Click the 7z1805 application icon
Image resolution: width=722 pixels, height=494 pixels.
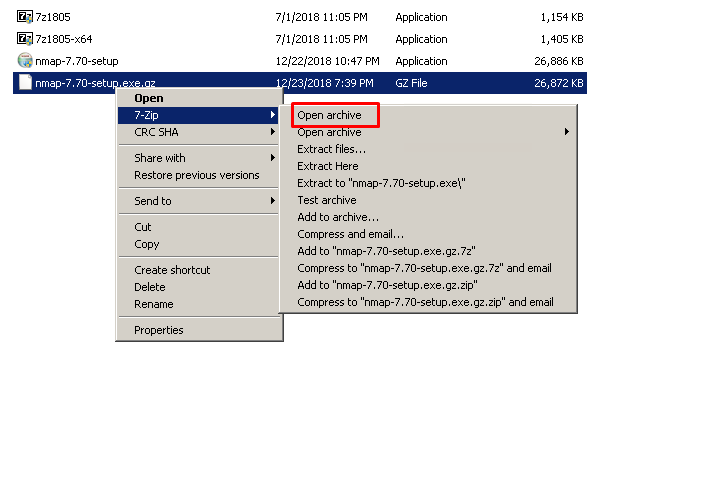[25, 17]
